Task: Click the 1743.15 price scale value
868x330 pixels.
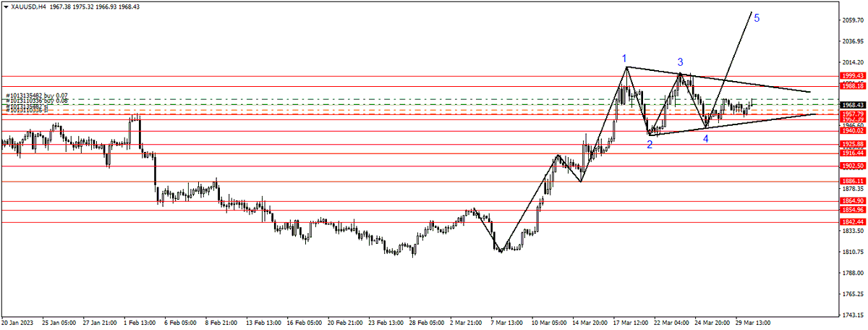Action: tap(854, 315)
